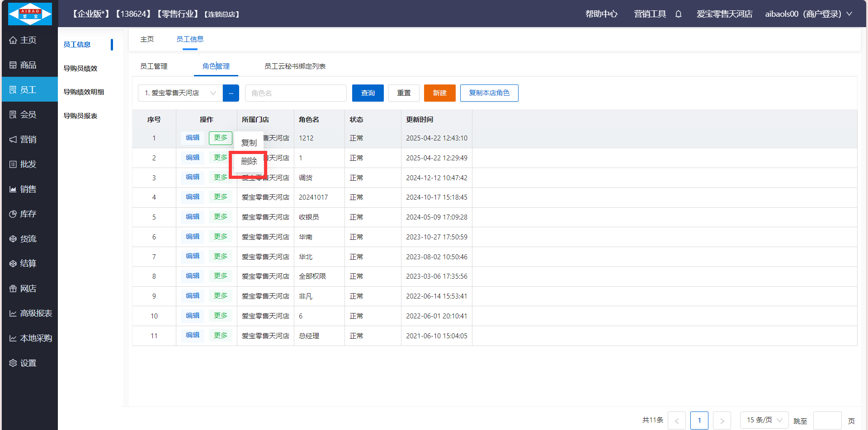Screen dimensions: 868x430
Task: Open 更多 menu for role 收银员
Action: point(221,217)
